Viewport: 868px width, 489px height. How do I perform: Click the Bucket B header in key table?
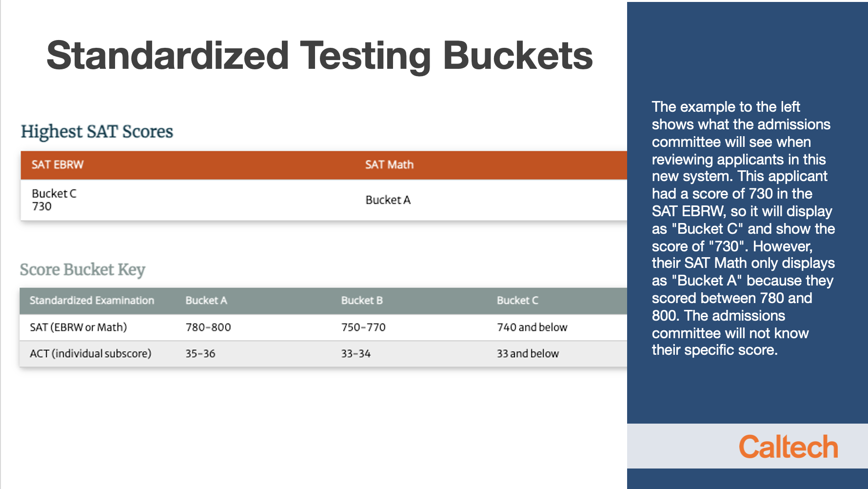(362, 301)
